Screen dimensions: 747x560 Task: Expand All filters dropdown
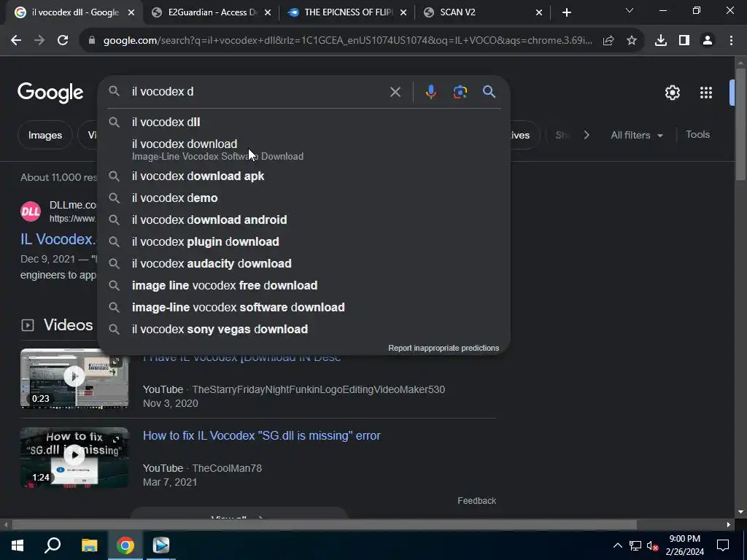(x=637, y=135)
